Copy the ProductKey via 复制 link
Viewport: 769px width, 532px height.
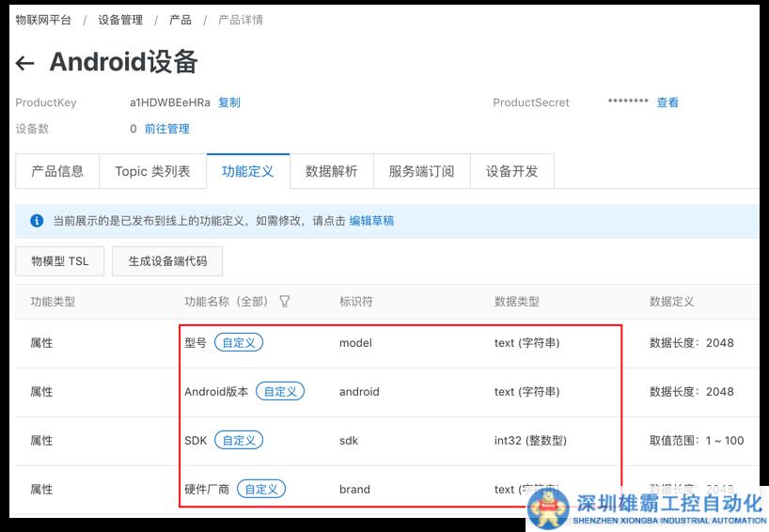coord(229,102)
